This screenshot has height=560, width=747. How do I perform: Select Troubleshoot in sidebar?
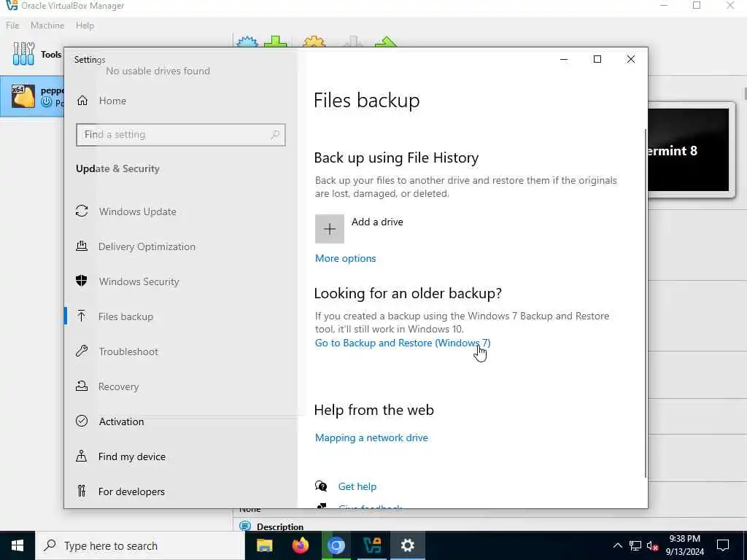point(128,351)
